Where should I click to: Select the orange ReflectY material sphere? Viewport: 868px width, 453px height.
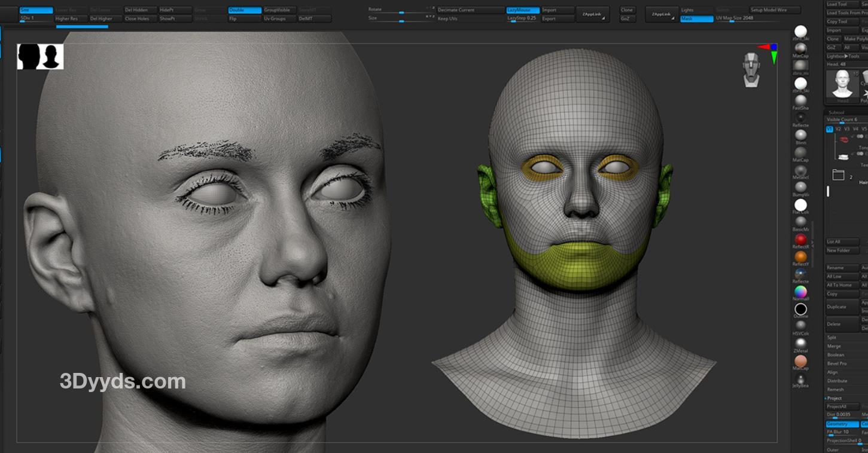(x=800, y=256)
